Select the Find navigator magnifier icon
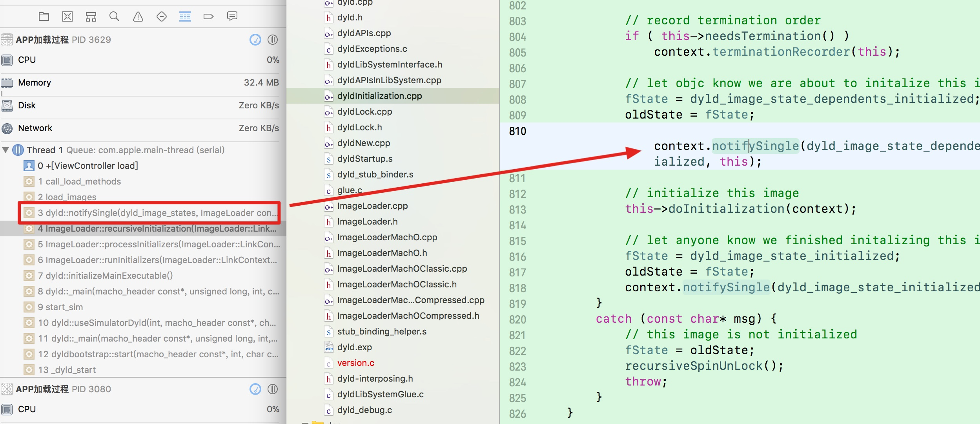This screenshot has height=424, width=980. pos(114,16)
